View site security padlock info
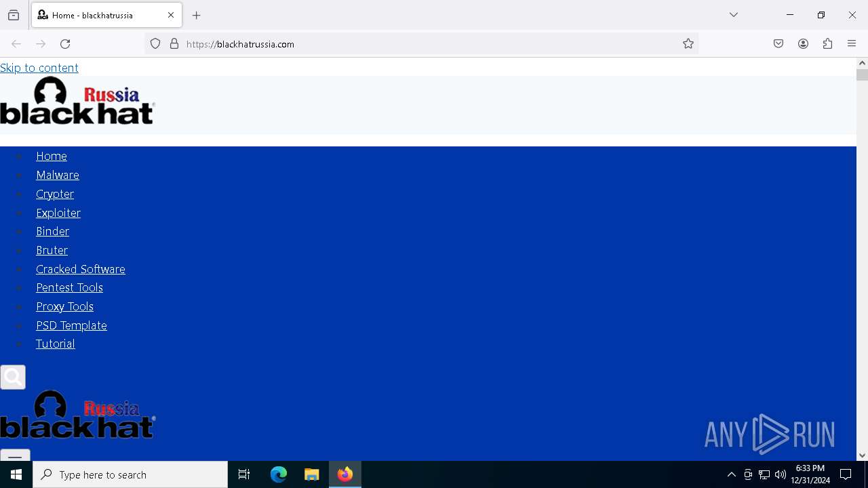 tap(174, 44)
